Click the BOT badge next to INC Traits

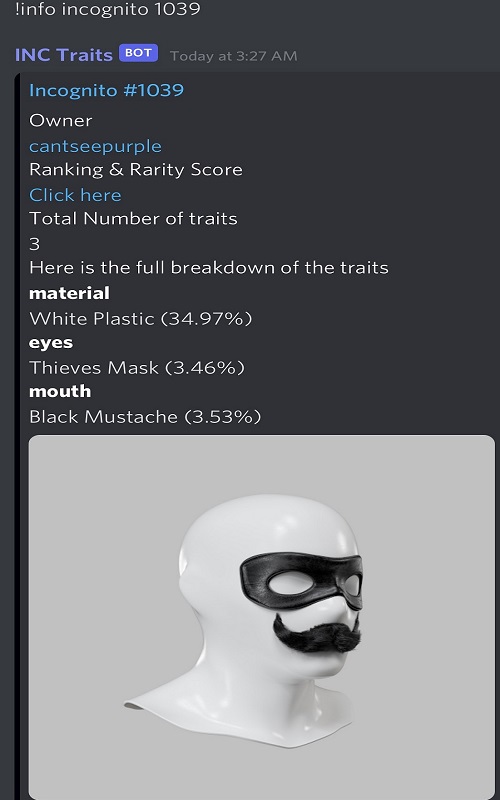point(138,53)
